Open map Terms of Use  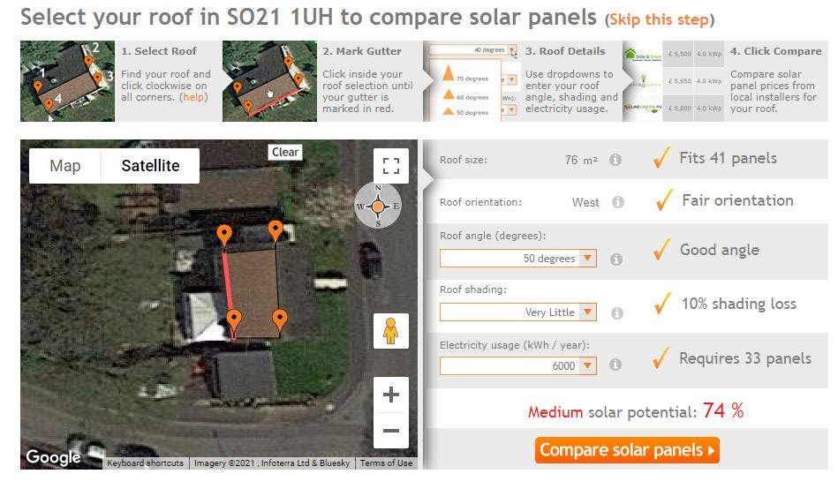386,463
